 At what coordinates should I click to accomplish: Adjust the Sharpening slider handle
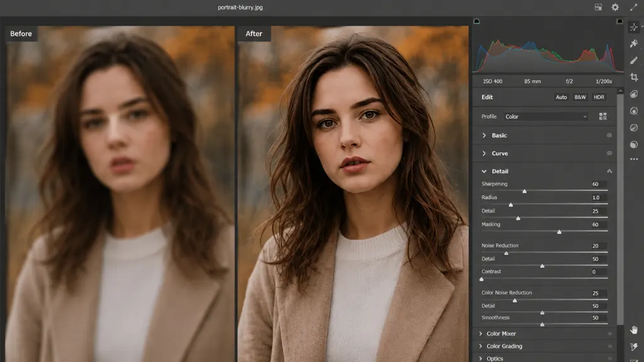(525, 191)
